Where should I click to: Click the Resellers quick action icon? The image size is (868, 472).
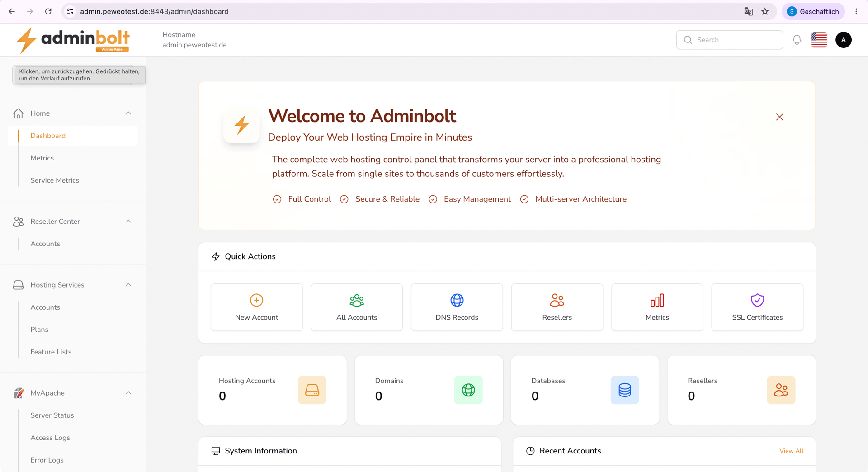click(557, 300)
